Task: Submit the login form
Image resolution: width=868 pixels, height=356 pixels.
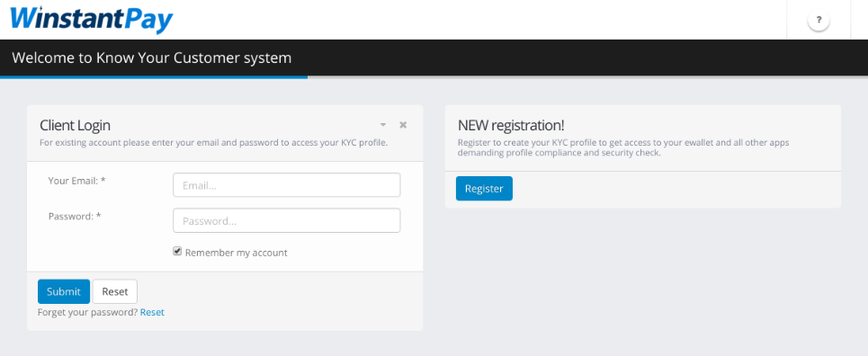Action: (x=64, y=291)
